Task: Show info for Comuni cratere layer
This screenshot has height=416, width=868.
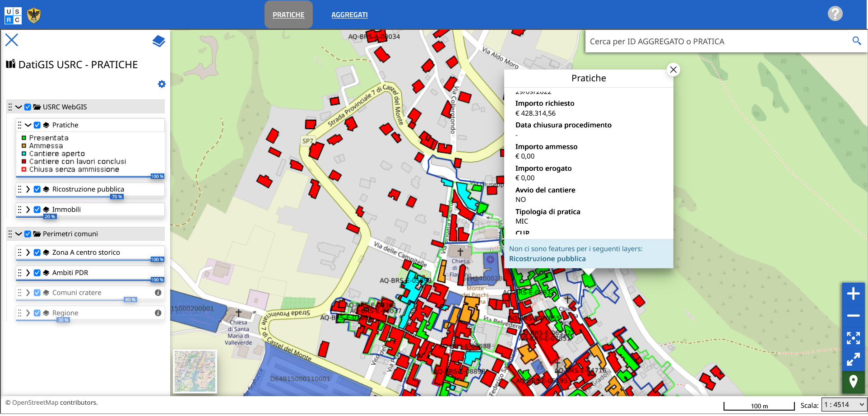Action: click(x=158, y=293)
